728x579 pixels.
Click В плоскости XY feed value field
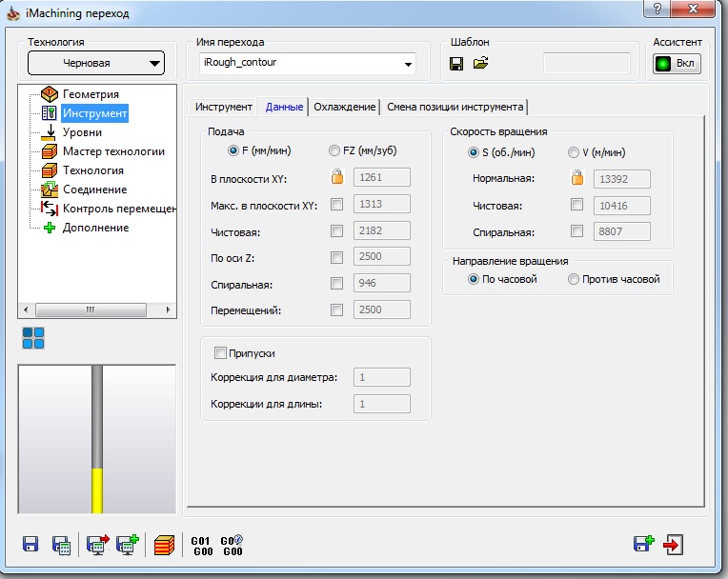382,177
